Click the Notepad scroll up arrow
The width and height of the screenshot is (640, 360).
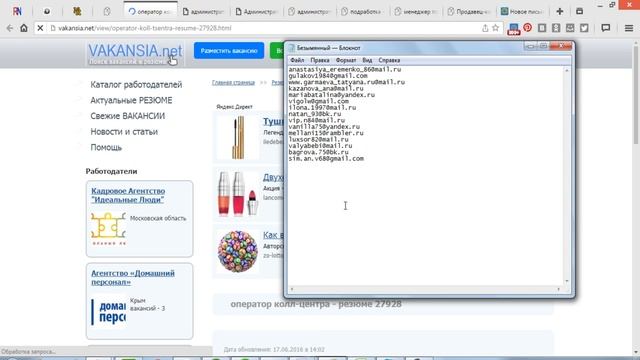[567, 71]
